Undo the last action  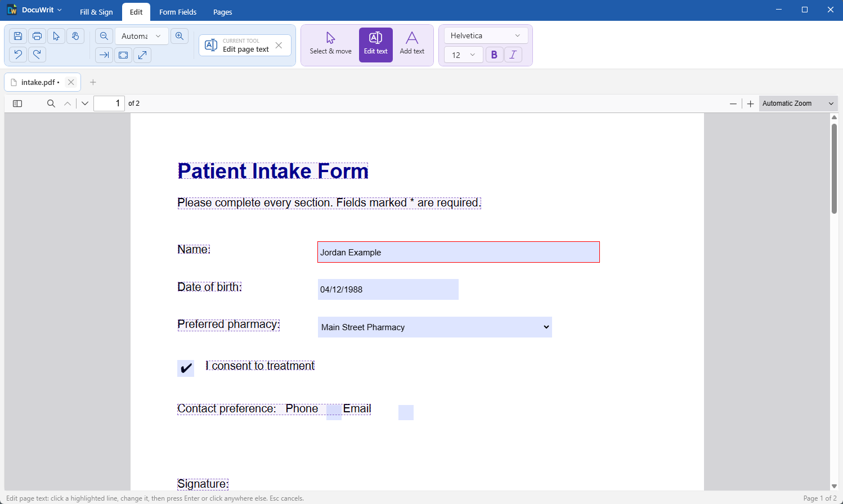(x=18, y=55)
